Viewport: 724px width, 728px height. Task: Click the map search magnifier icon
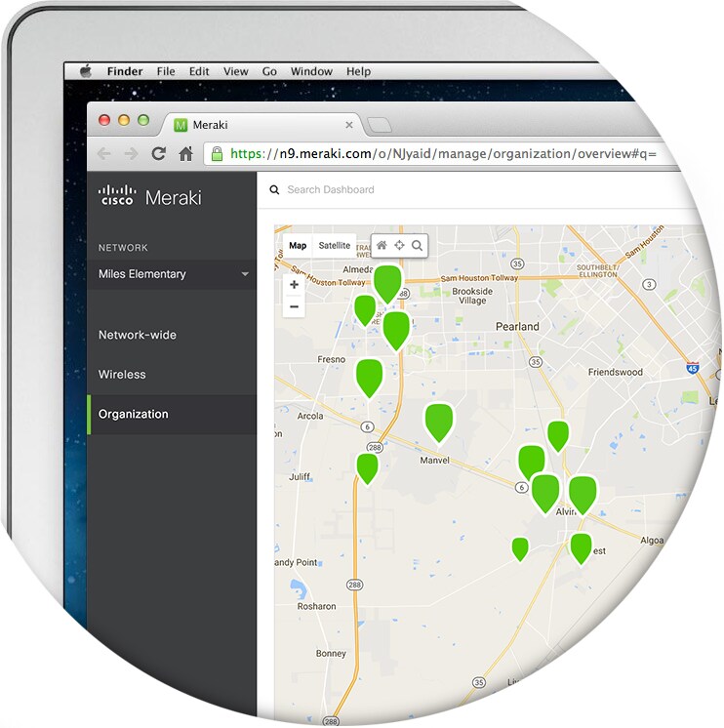click(x=418, y=246)
